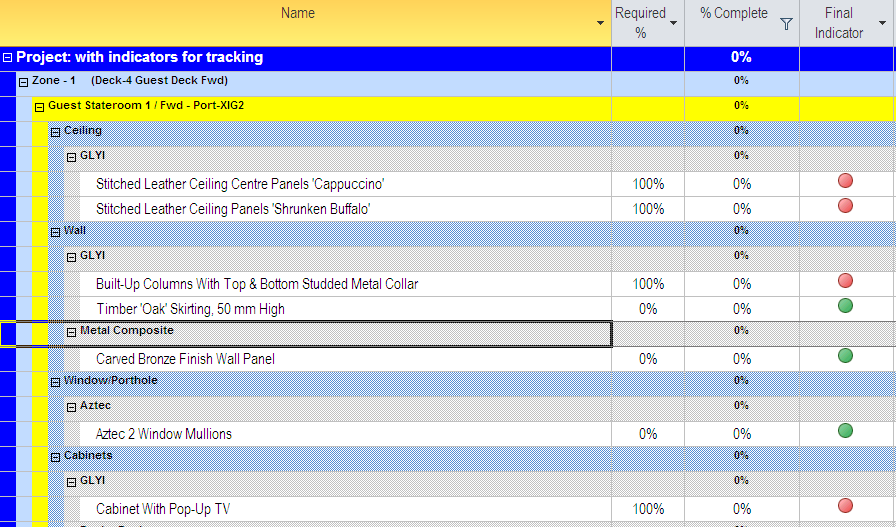The height and width of the screenshot is (527, 896).
Task: Collapse the Metal Composite group
Action: click(71, 333)
